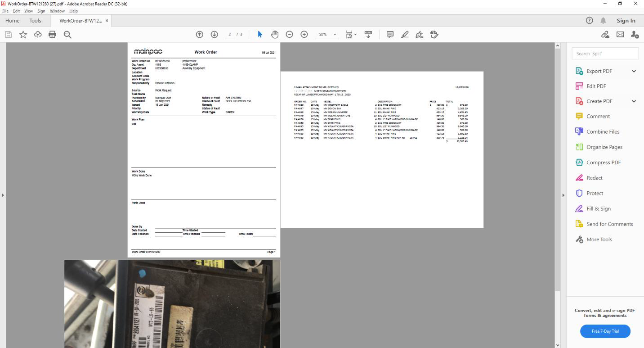Open Compress PDF tool
The width and height of the screenshot is (644, 348).
603,163
